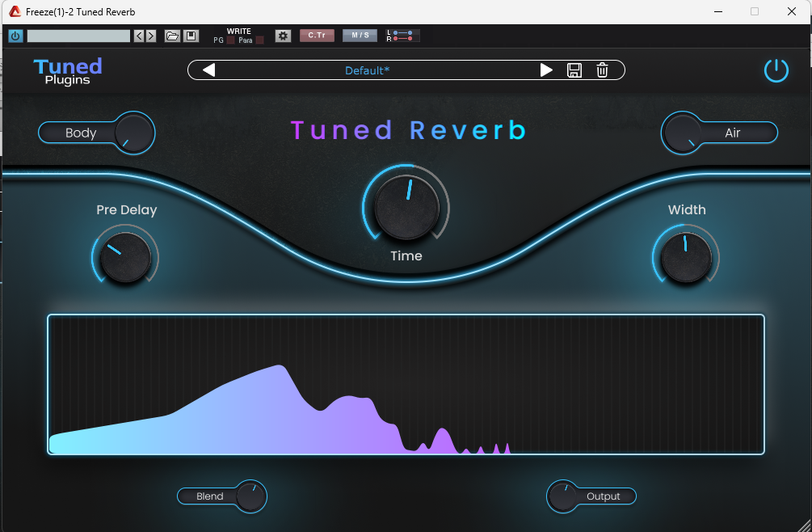Click the WRITE label text

click(238, 31)
